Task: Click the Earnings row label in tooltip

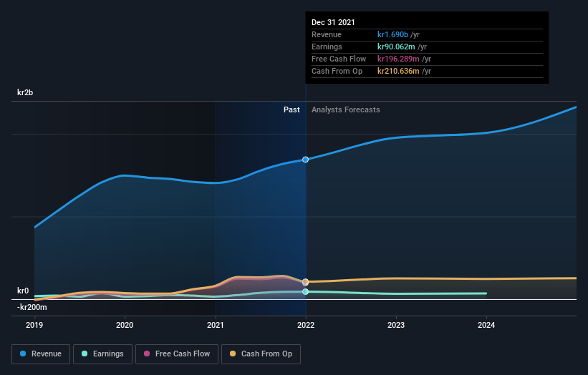Action: [x=327, y=47]
